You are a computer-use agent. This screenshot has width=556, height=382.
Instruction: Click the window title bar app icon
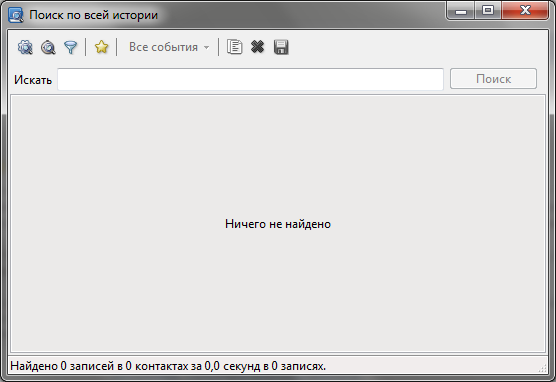16,15
